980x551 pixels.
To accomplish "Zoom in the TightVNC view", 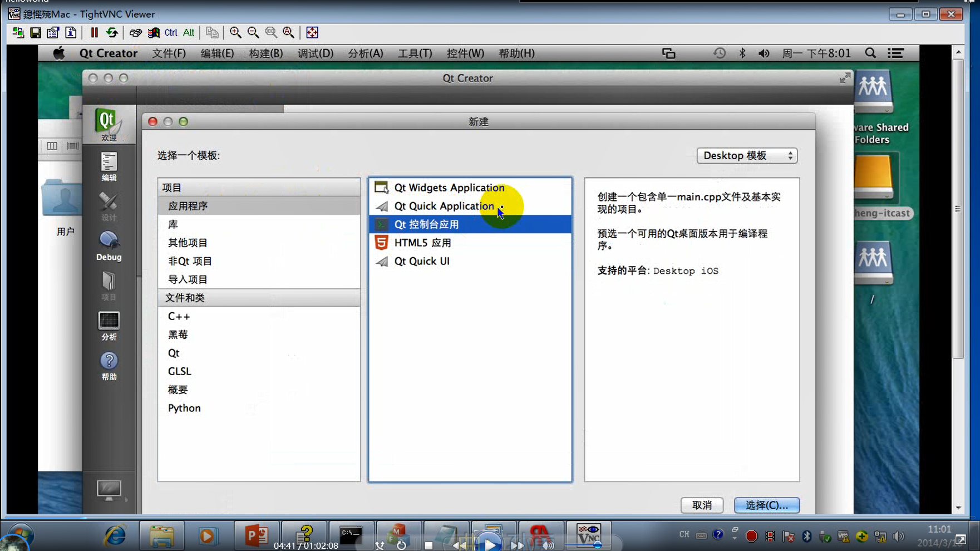I will (235, 33).
